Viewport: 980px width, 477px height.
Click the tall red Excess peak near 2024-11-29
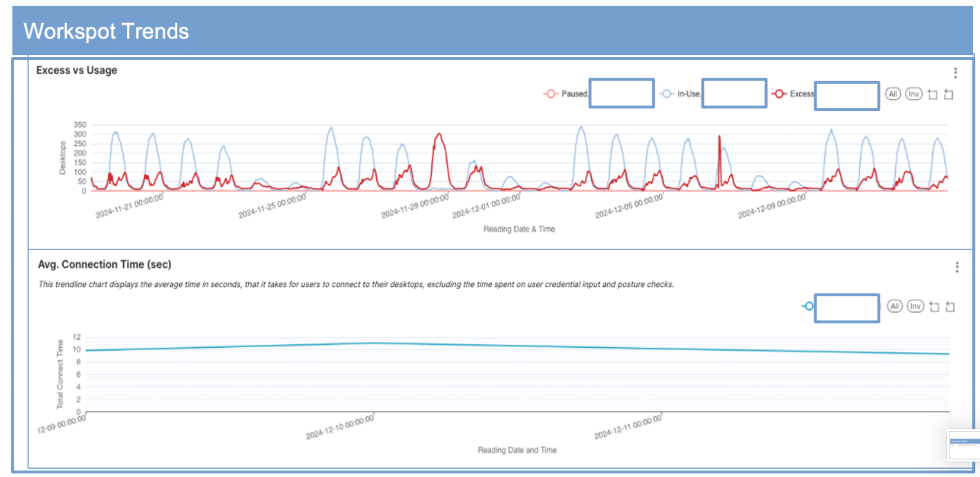(x=439, y=135)
